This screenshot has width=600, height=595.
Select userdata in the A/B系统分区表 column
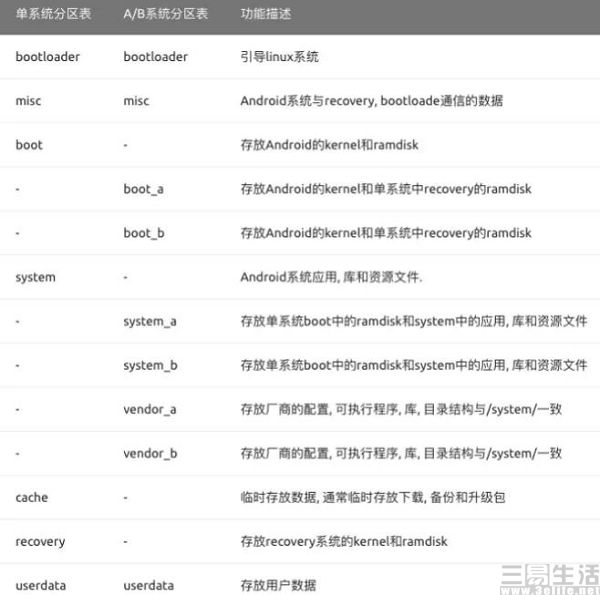click(148, 585)
